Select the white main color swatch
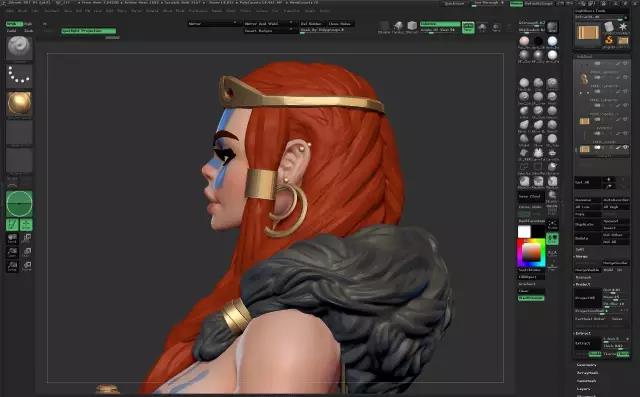 pos(524,231)
